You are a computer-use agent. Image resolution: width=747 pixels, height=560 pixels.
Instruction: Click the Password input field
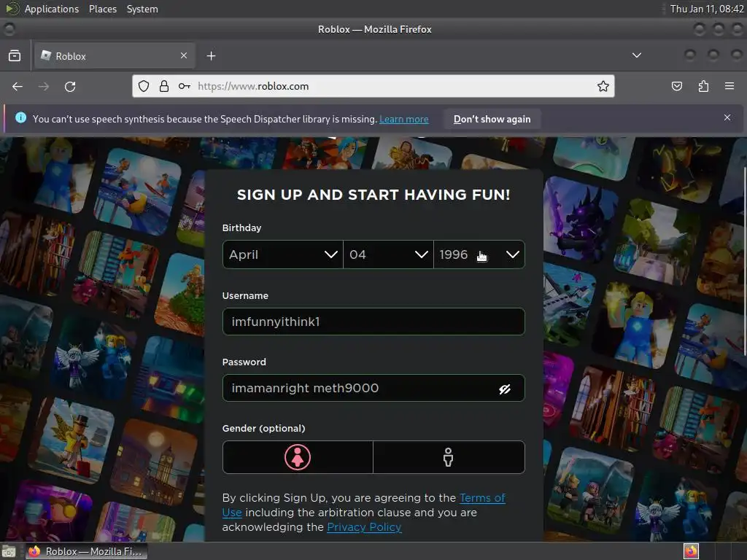point(373,388)
